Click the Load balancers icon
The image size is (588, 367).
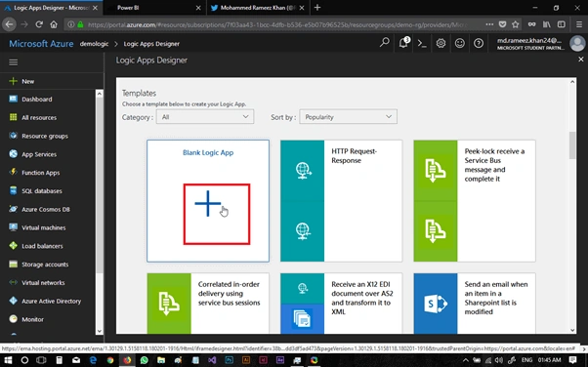click(13, 246)
